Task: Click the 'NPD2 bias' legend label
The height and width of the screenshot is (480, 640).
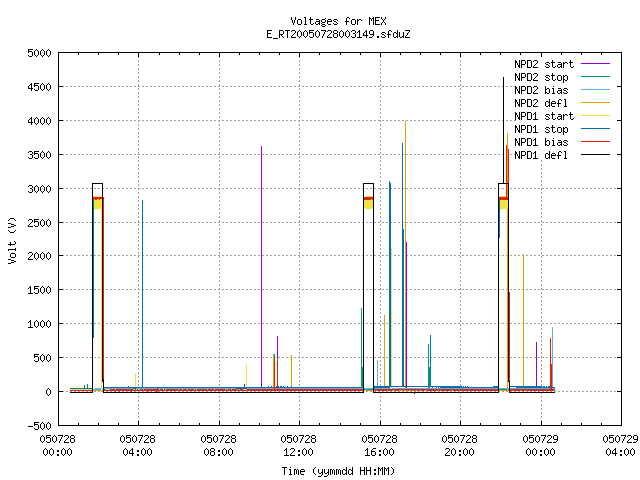Action: [x=541, y=90]
